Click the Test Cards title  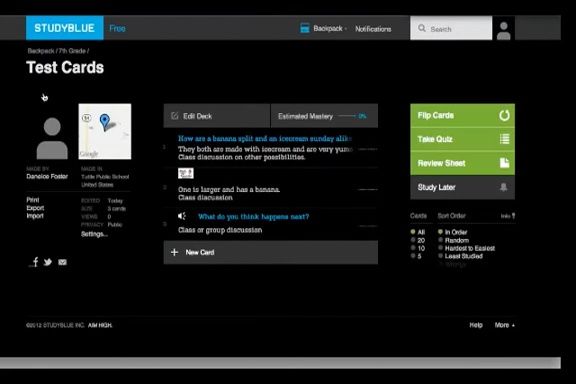coord(65,68)
